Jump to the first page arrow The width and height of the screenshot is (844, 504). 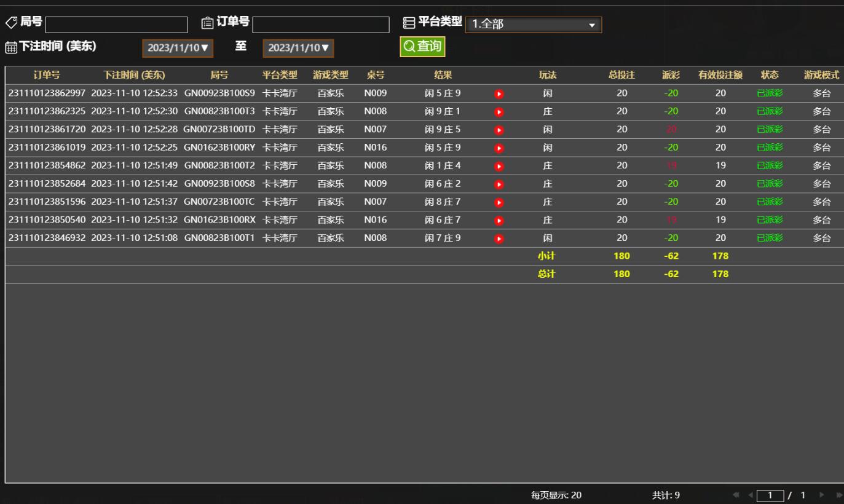(736, 495)
